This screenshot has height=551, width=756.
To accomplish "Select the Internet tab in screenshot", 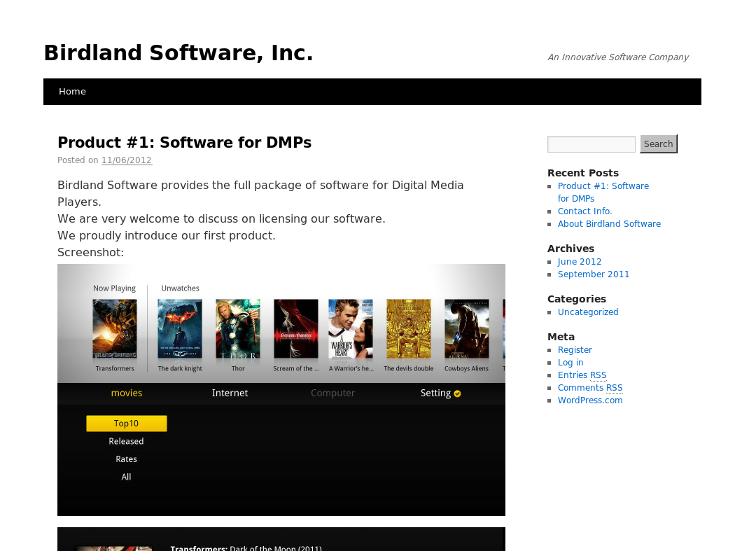I will (230, 393).
